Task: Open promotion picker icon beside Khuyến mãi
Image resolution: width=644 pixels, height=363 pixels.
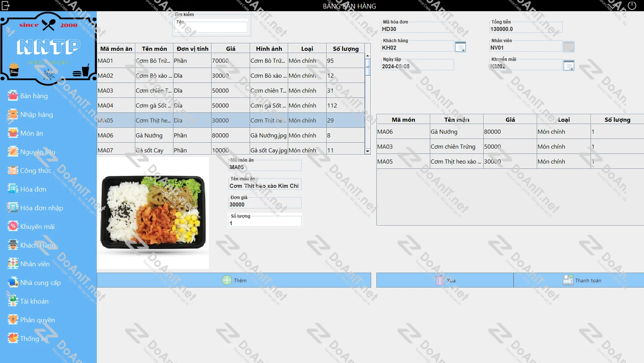Action: point(568,66)
